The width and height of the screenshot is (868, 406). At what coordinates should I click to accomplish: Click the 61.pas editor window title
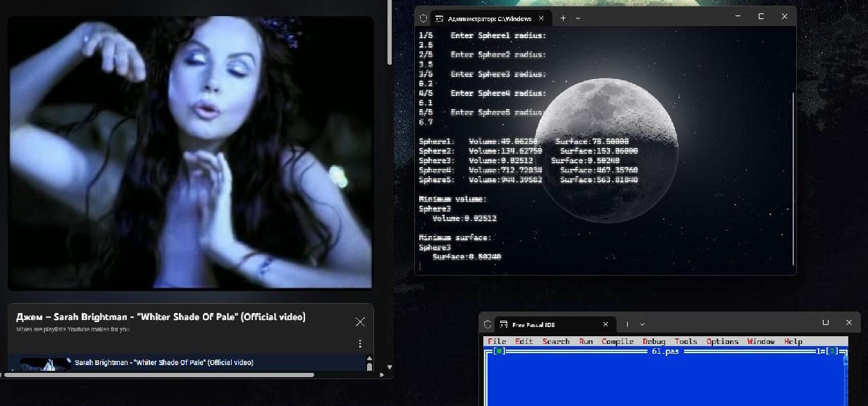coord(666,350)
